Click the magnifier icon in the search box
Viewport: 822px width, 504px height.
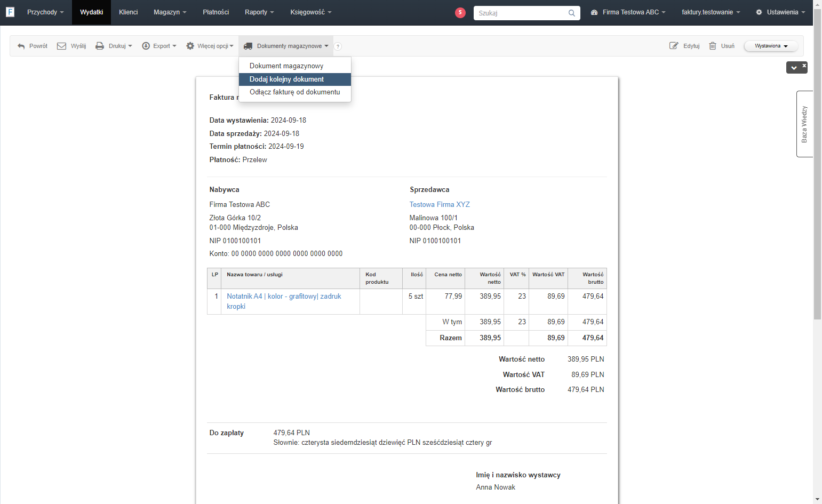(572, 13)
